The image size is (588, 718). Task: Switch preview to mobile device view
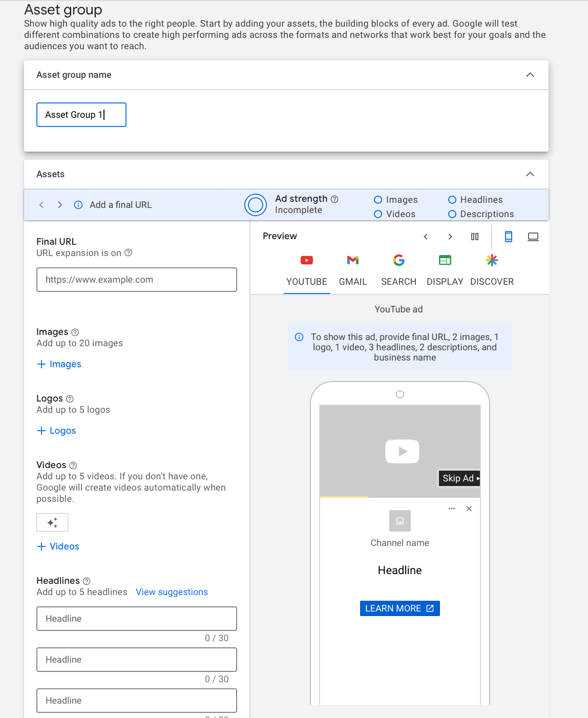[508, 237]
